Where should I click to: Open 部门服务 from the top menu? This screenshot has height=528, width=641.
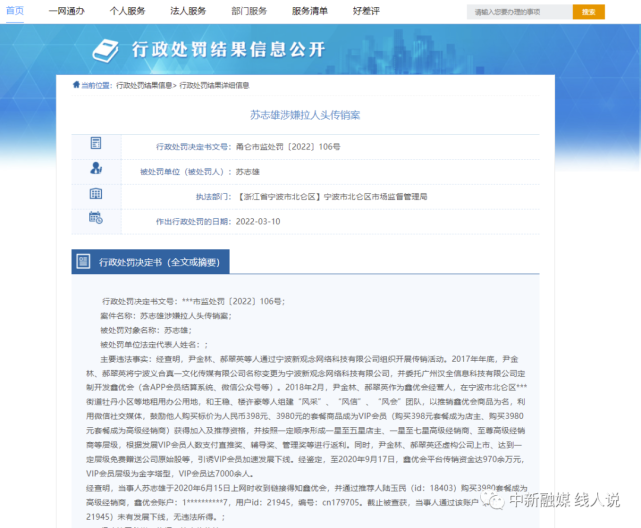249,11
